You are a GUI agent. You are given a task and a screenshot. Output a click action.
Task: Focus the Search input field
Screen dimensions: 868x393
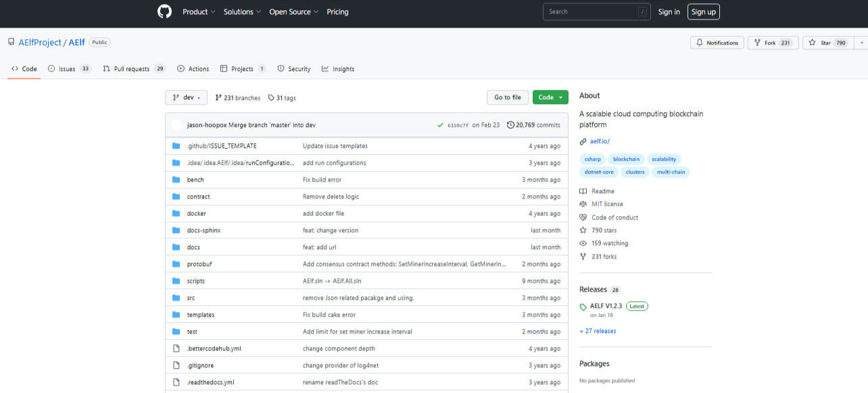coord(596,11)
